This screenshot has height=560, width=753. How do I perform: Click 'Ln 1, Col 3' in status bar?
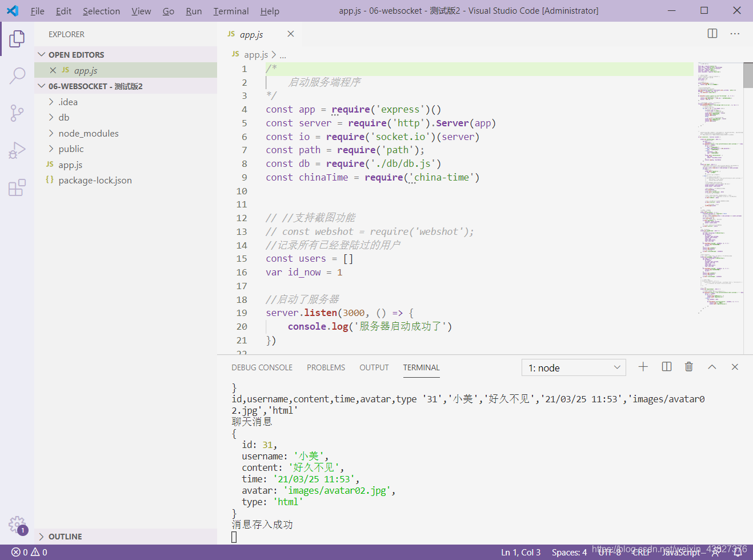tap(520, 553)
